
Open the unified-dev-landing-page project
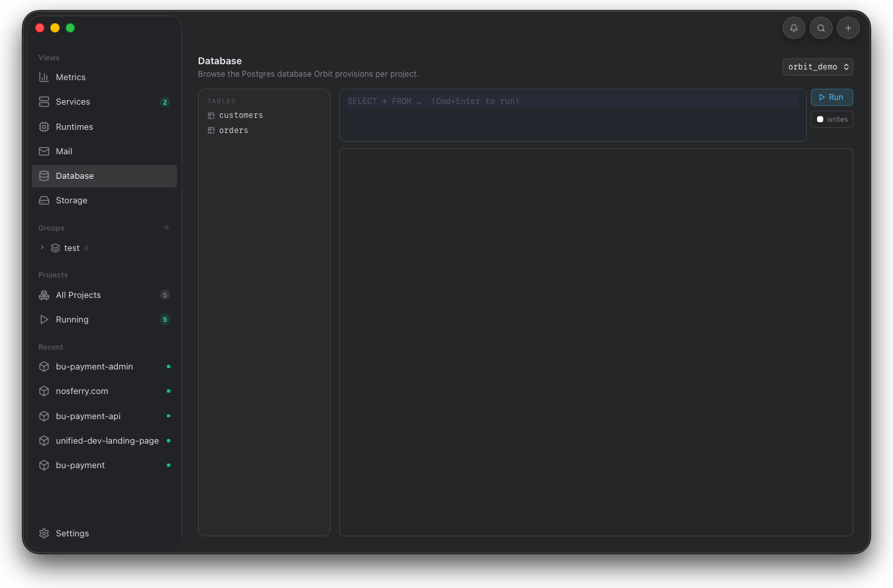[104, 440]
